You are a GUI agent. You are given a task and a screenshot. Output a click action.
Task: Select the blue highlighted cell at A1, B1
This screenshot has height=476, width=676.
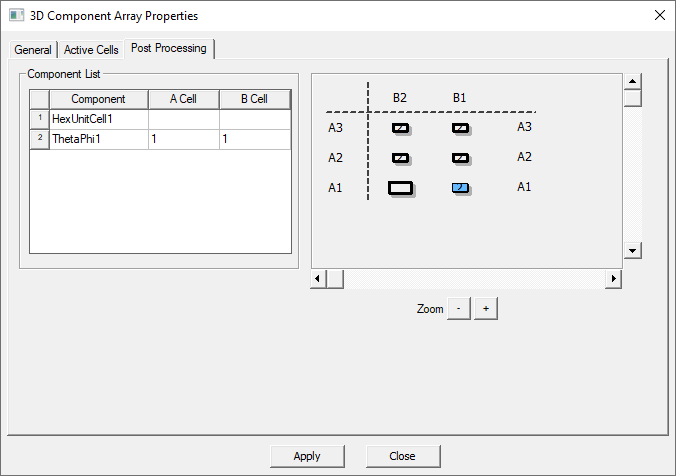460,188
